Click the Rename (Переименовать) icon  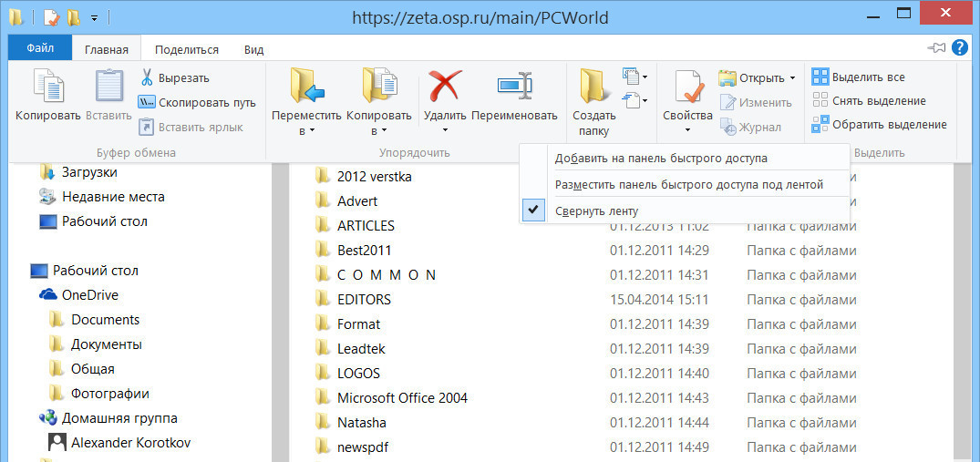tap(514, 86)
